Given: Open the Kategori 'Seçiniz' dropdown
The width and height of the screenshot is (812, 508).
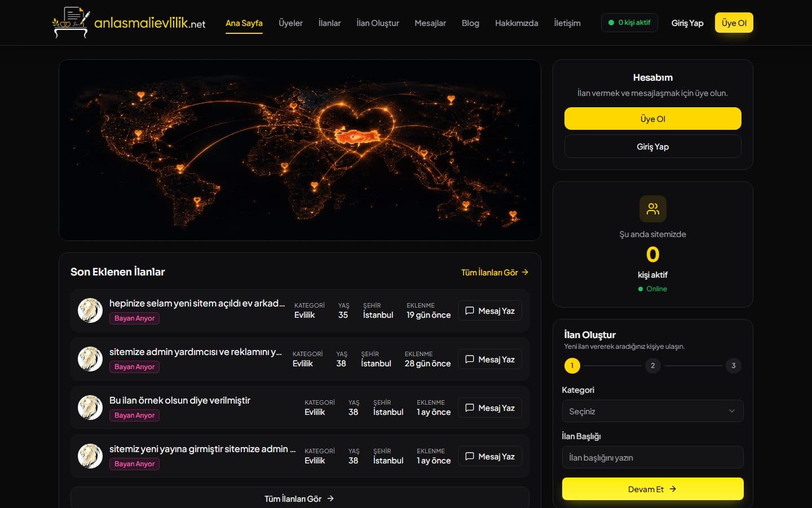Looking at the screenshot, I should 653,411.
